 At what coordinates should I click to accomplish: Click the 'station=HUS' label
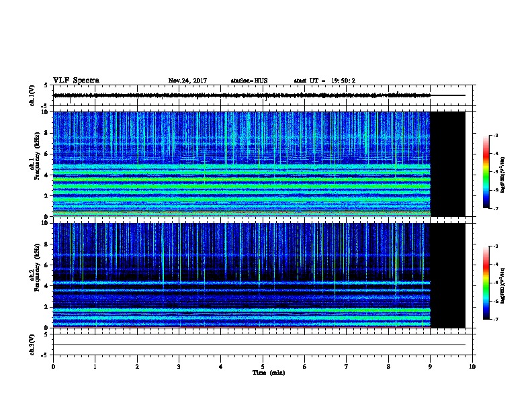(249, 81)
